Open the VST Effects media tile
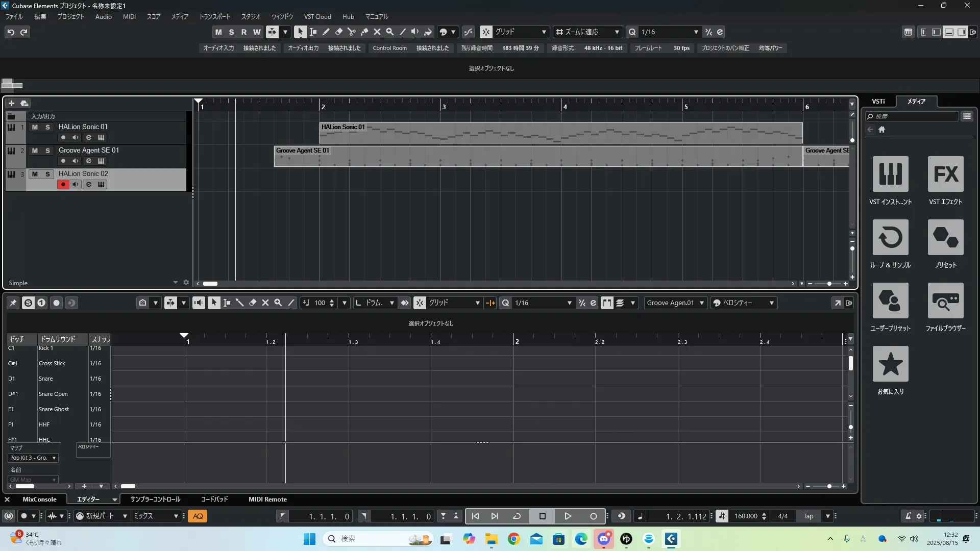 [945, 174]
